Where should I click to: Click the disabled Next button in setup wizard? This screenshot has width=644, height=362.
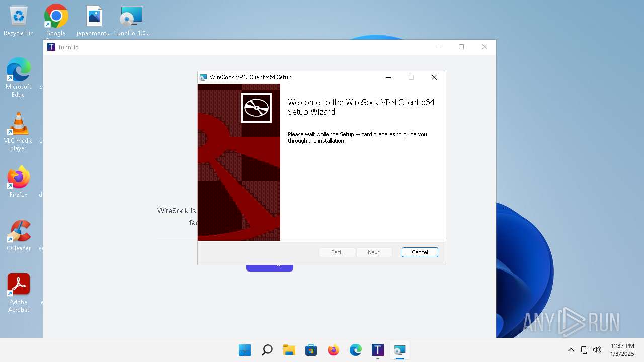pos(374,252)
